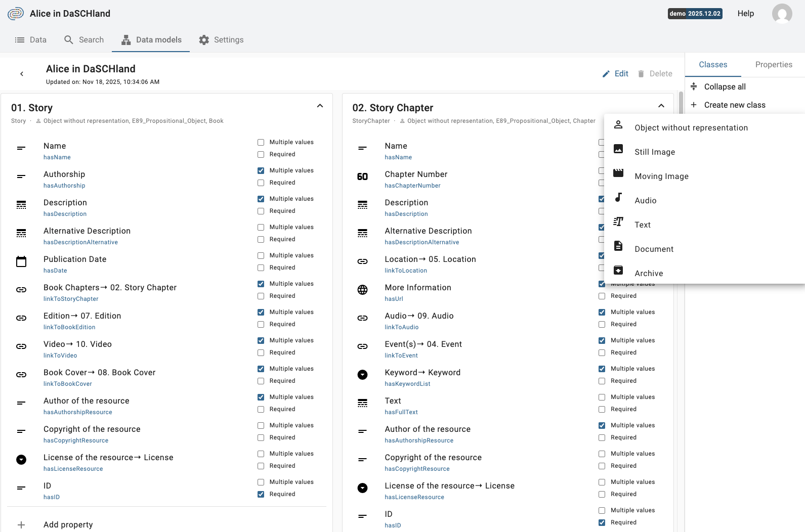Viewport: 805px width, 532px height.
Task: Click the user avatar icon
Action: [x=781, y=14]
